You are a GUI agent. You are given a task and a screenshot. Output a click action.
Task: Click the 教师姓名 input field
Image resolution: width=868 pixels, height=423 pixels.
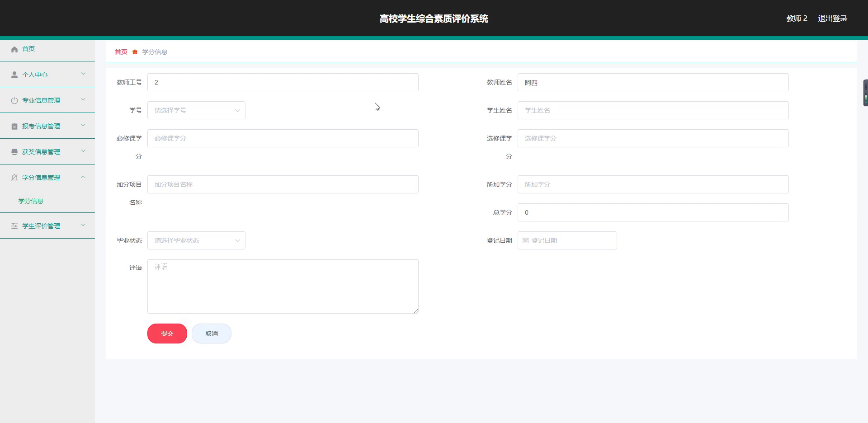[x=653, y=82]
